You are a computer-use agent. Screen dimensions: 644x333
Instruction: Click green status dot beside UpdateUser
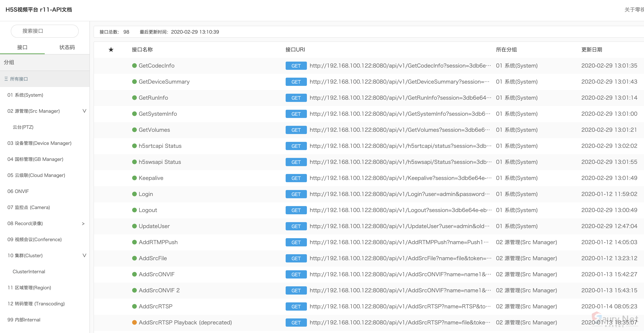[134, 226]
